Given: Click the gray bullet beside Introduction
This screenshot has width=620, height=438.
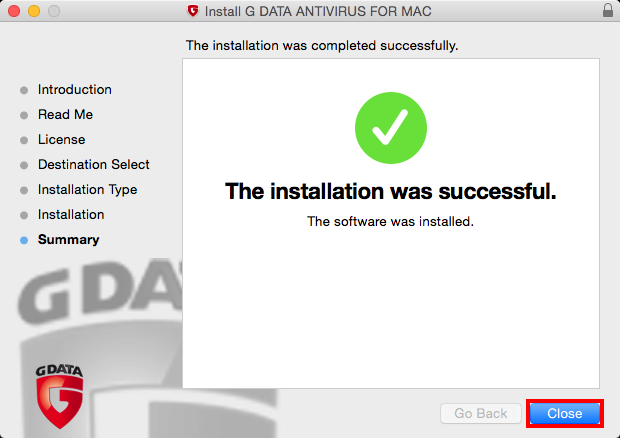Looking at the screenshot, I should coord(24,90).
